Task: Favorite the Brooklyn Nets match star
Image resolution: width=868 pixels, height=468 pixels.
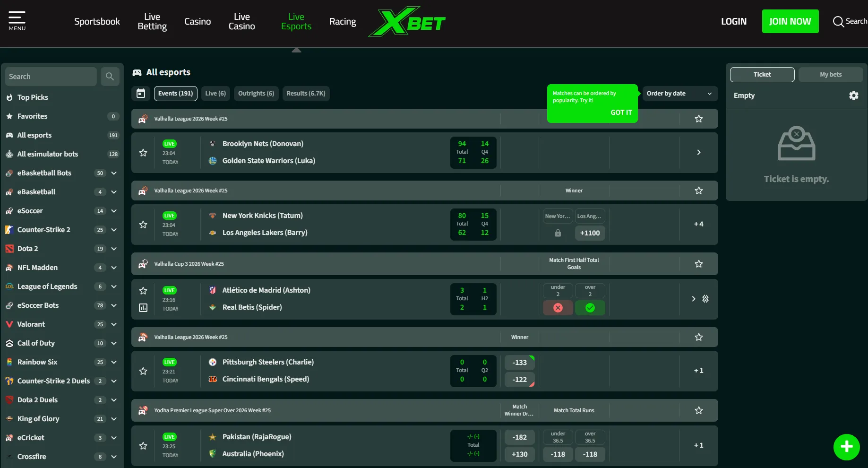Action: [143, 153]
